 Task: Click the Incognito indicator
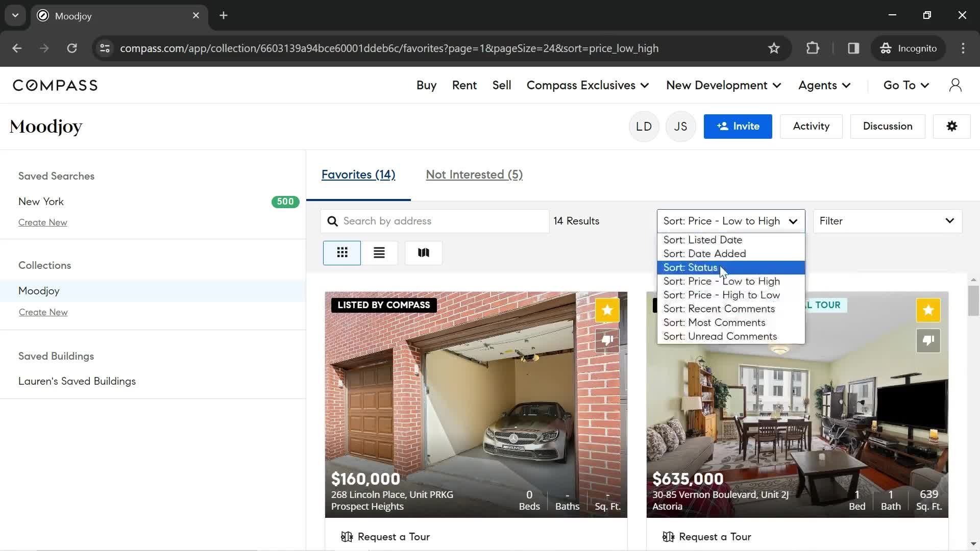tap(909, 48)
